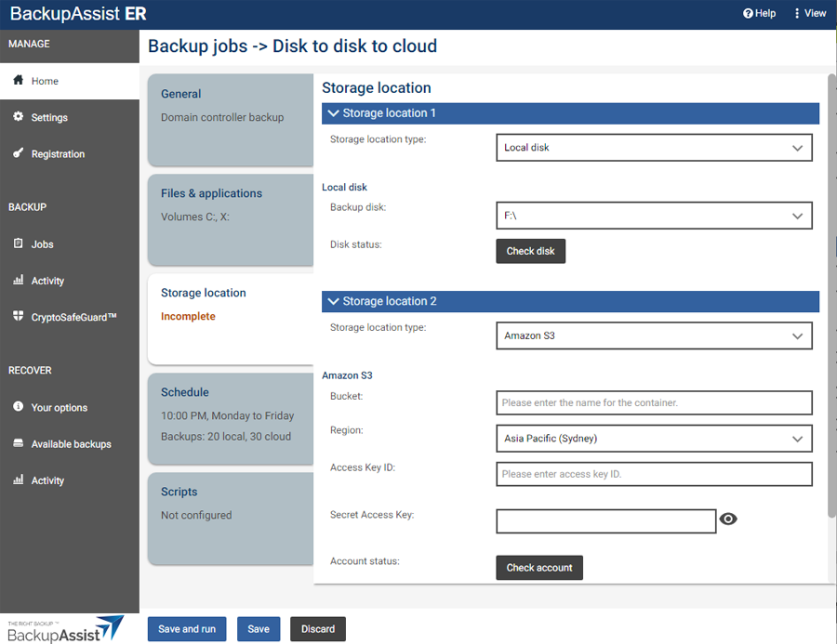Screen dimensions: 837x644
Task: Open the Schedule tab
Action: (231, 419)
